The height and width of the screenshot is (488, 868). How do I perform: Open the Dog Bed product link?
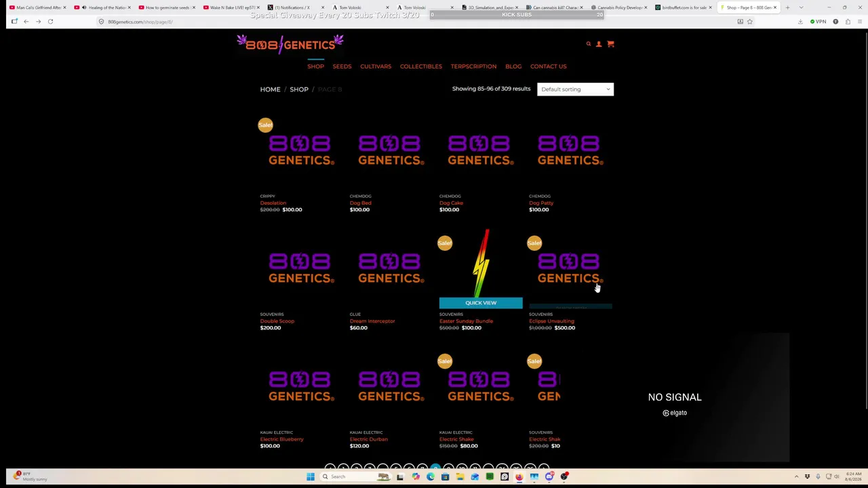360,203
